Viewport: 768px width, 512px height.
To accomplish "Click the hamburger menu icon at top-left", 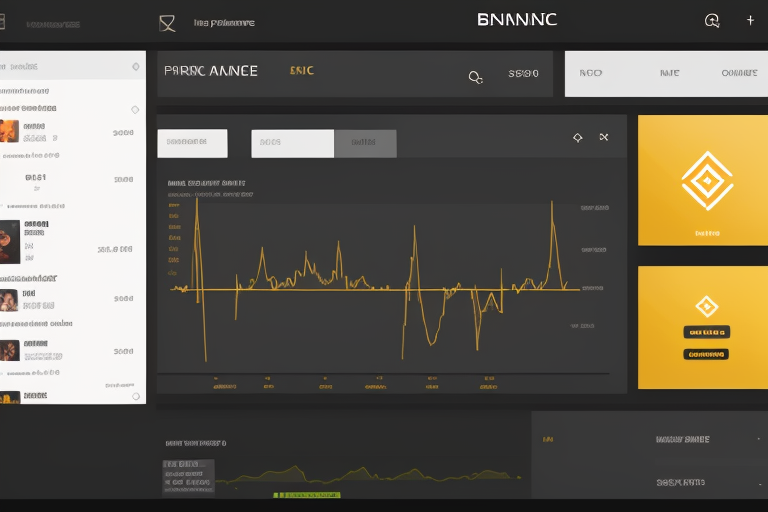I will 3,22.
